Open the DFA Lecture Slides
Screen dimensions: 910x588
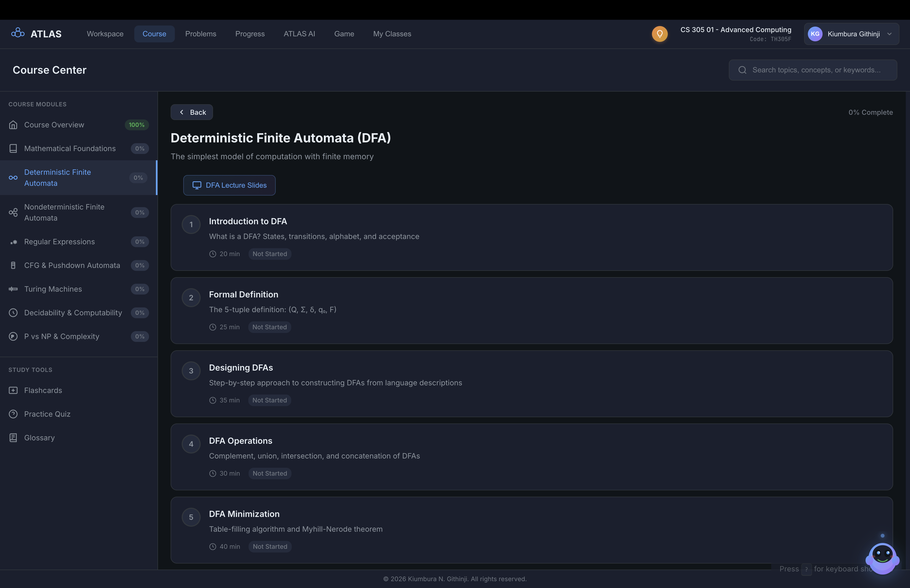[x=229, y=185]
